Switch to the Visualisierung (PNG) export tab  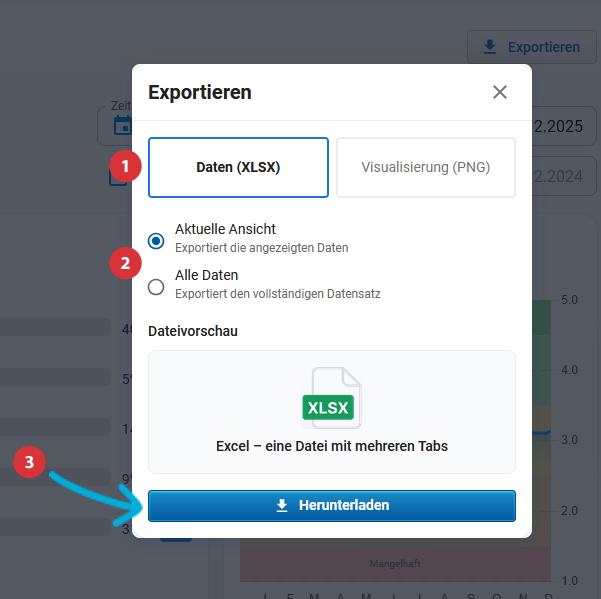pos(425,167)
